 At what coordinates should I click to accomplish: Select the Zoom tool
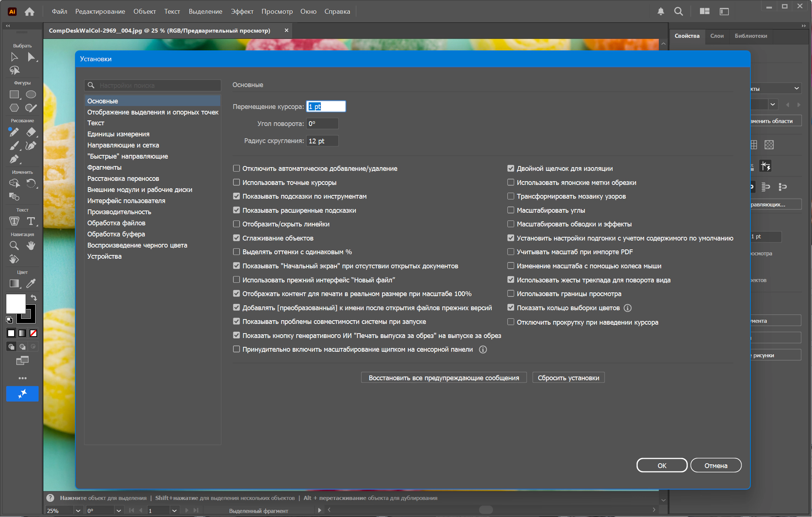14,245
